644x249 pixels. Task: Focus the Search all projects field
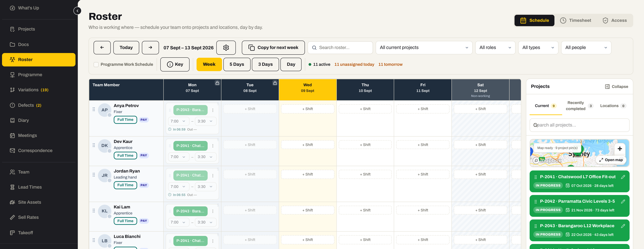(579, 125)
